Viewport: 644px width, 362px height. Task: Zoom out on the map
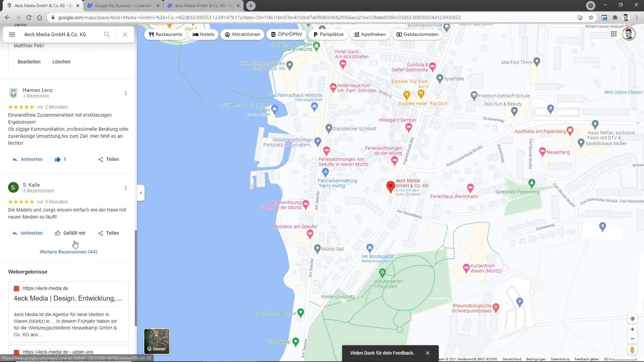click(632, 339)
